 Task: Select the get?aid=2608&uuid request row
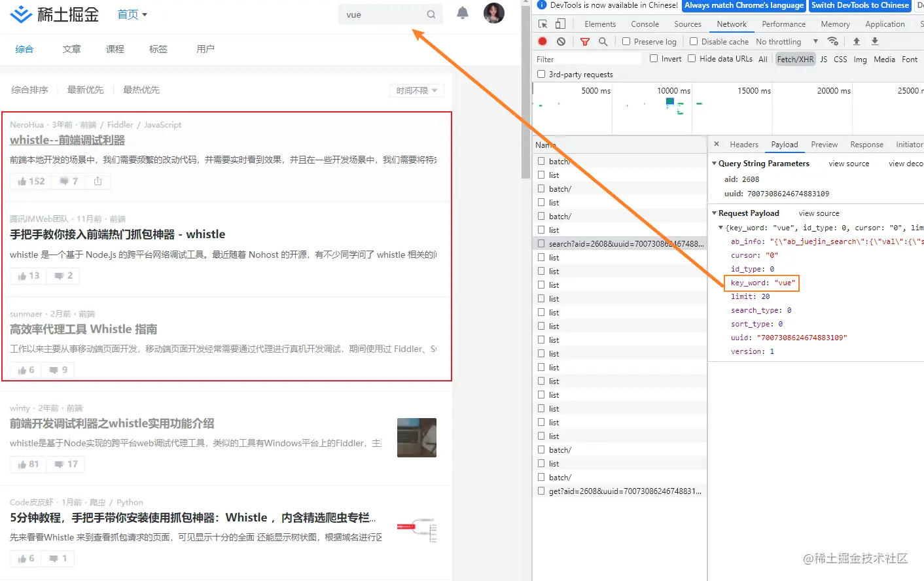coord(620,491)
